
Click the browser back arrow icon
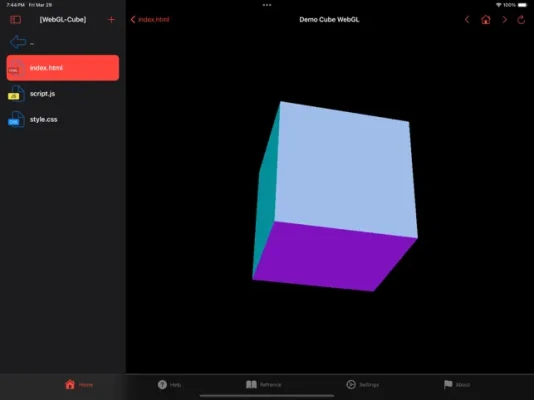[467, 20]
